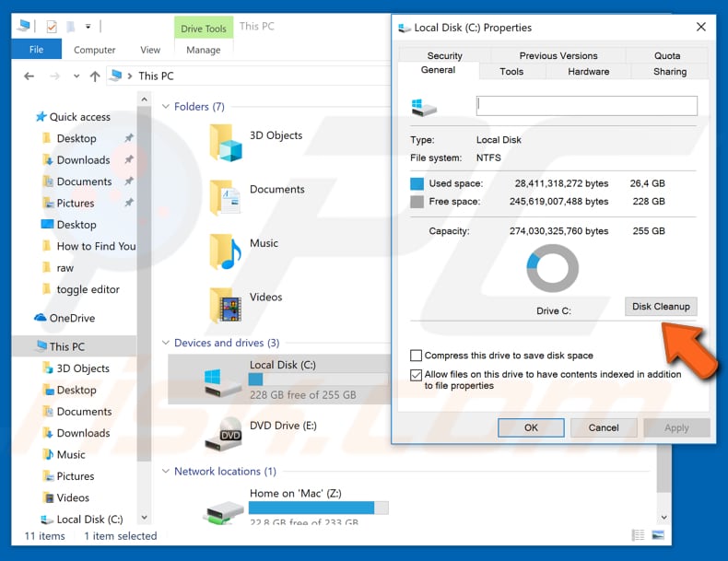Image resolution: width=728 pixels, height=561 pixels.
Task: Click main pane scrollbar down arrow
Action: pyautogui.click(x=663, y=517)
